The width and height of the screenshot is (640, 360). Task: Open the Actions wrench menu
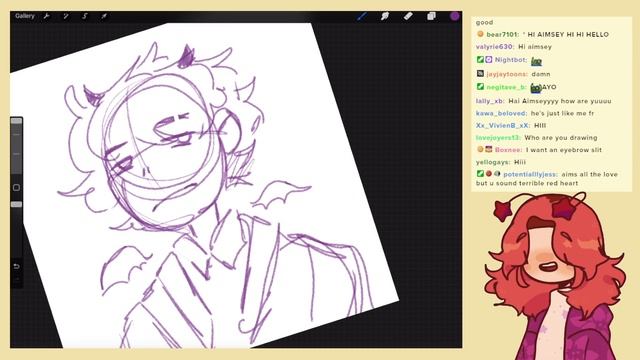pyautogui.click(x=47, y=16)
